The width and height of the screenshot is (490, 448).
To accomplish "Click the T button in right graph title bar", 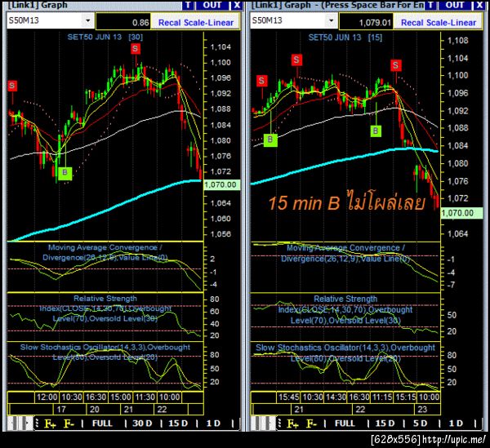I will coord(430,5).
